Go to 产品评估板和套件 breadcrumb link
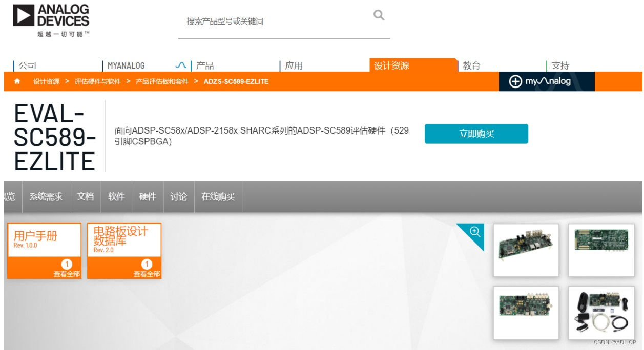 click(162, 81)
